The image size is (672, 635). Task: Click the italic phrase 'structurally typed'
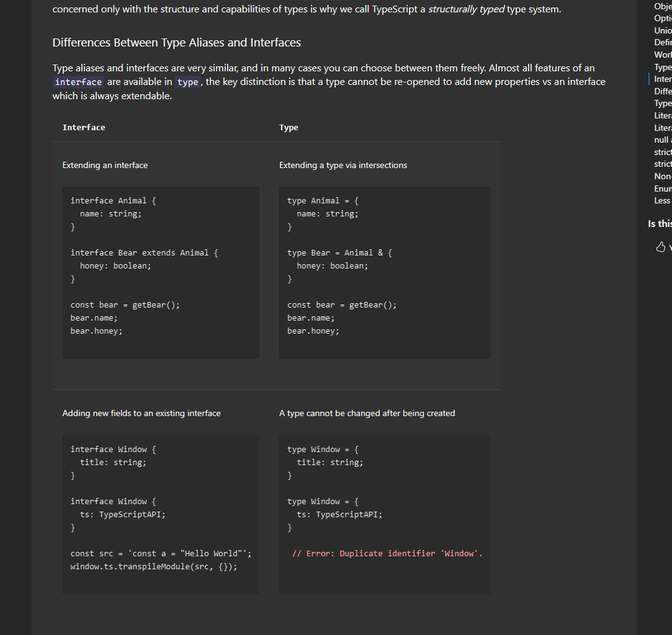[x=466, y=9]
